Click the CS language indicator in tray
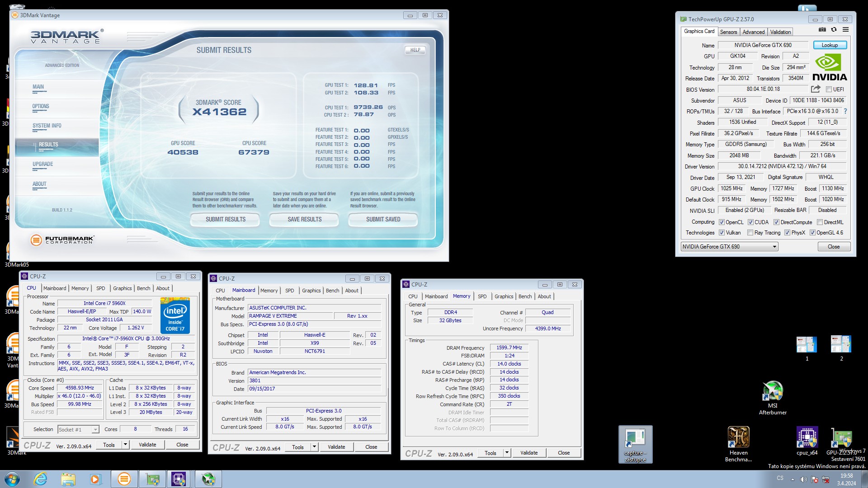This screenshot has width=868, height=488. tap(780, 478)
